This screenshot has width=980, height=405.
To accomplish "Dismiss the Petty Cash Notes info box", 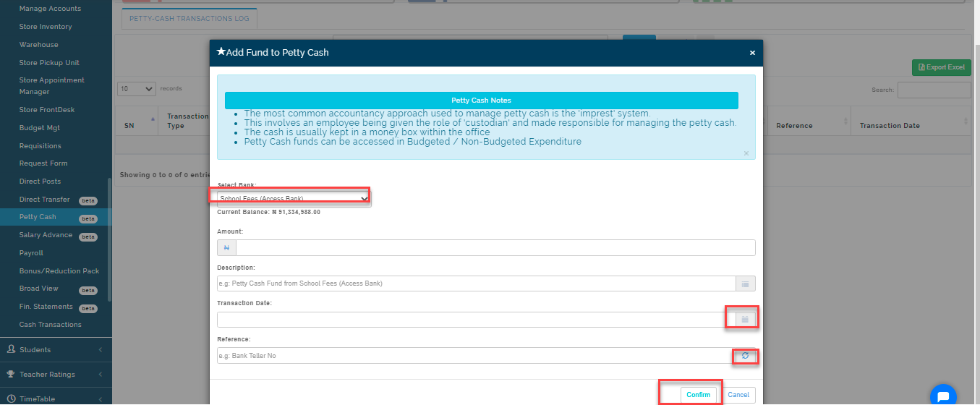I will click(746, 153).
